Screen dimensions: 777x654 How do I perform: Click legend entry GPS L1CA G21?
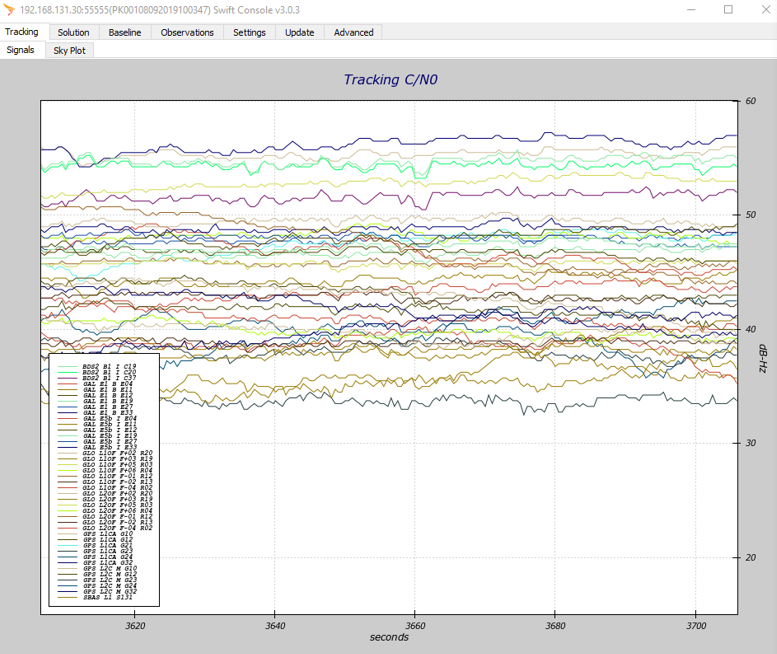pos(95,545)
